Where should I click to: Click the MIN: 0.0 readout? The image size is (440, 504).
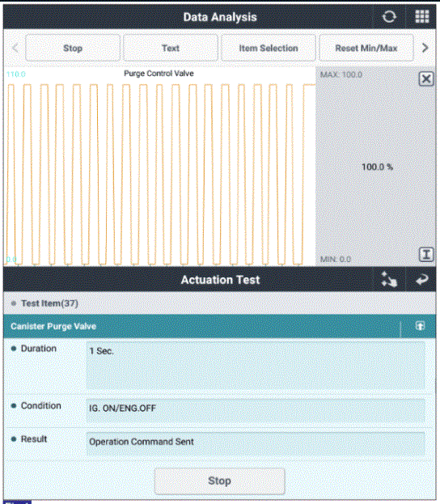click(335, 259)
